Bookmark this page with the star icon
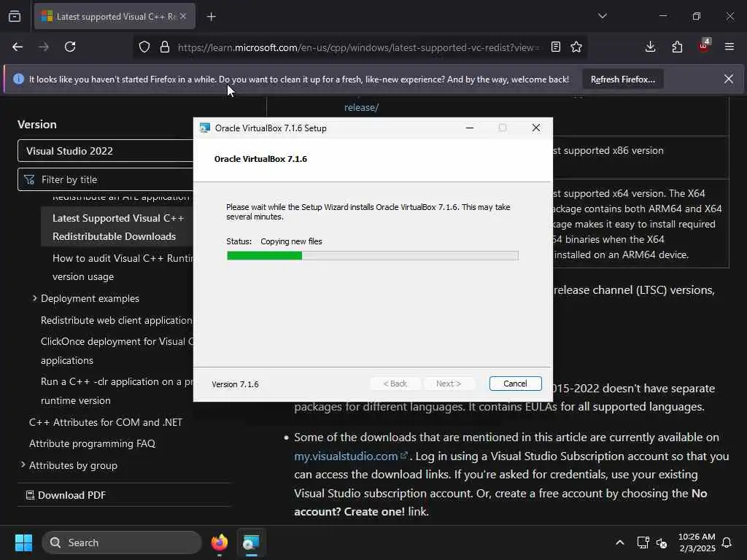This screenshot has width=747, height=560. tap(576, 47)
